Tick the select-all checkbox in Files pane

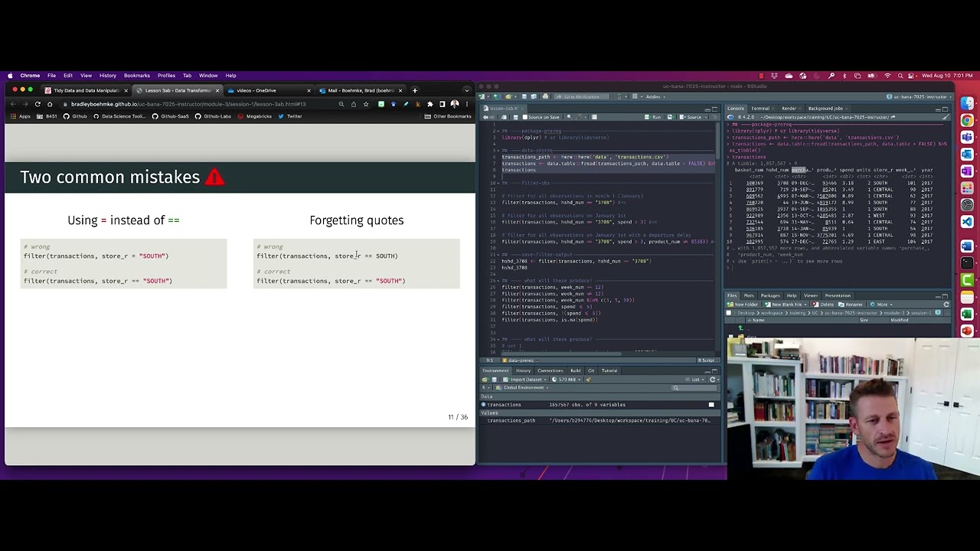pyautogui.click(x=728, y=313)
